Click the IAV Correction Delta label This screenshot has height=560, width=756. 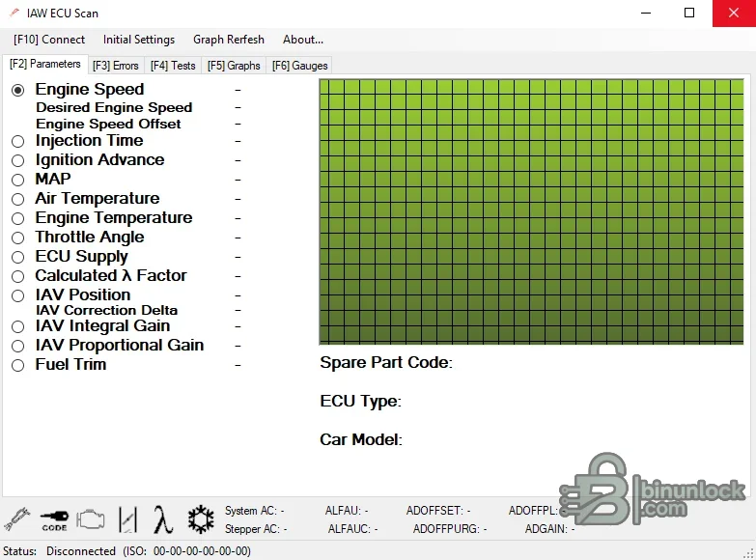pos(106,310)
